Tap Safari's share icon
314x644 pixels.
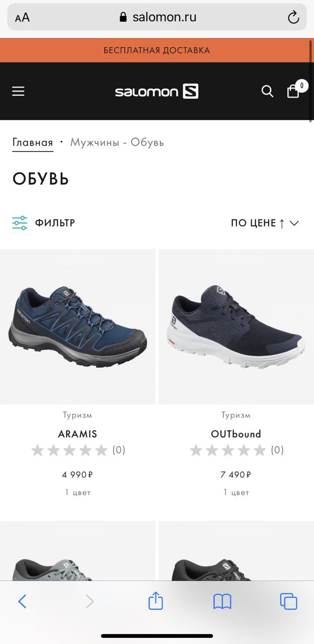(x=155, y=601)
